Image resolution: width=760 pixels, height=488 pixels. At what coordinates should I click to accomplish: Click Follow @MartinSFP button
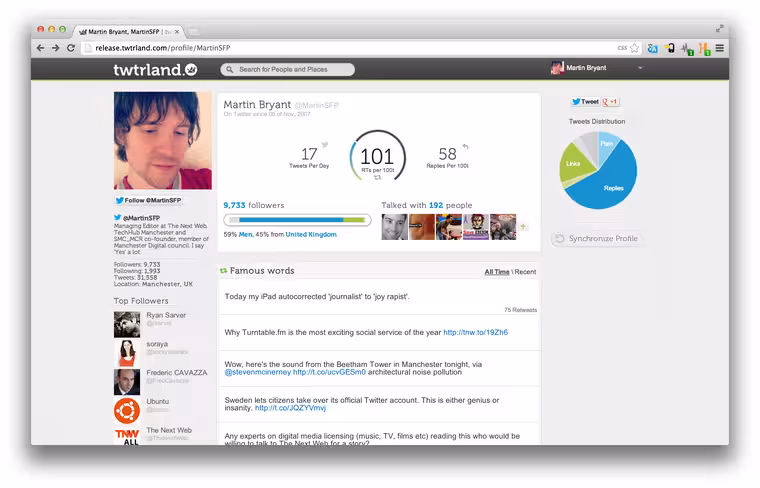[x=148, y=200]
